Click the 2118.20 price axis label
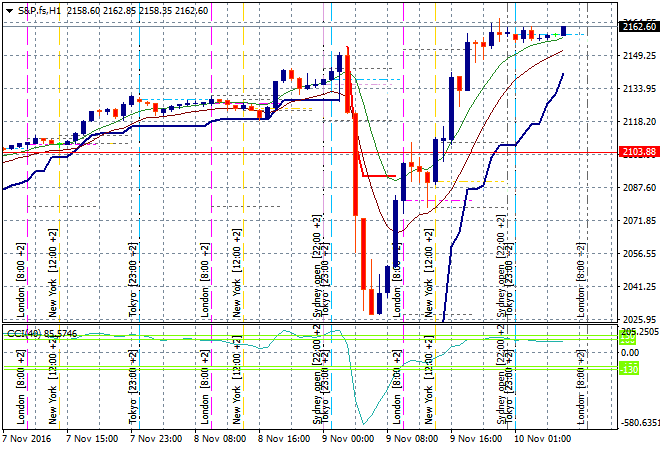660x450 pixels. 639,122
